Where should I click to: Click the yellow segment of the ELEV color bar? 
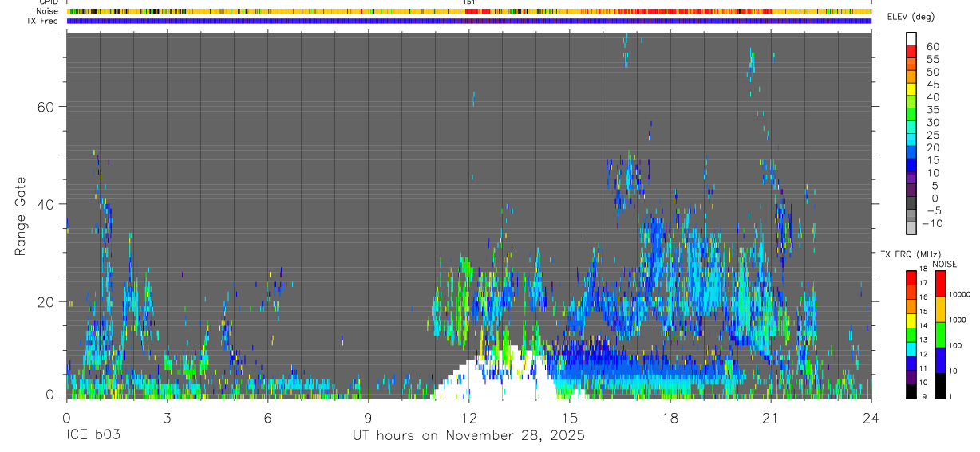pos(911,88)
